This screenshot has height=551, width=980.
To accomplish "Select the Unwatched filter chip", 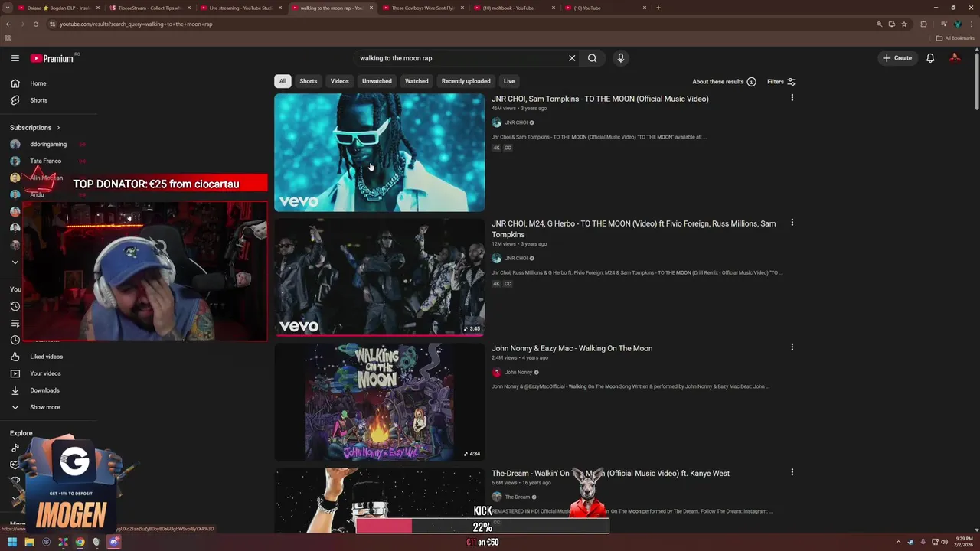I will [377, 81].
